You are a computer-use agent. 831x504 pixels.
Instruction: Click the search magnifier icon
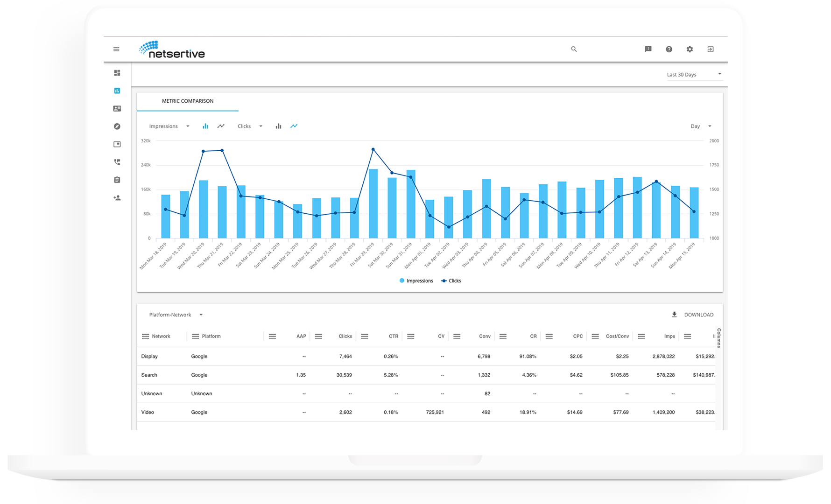(574, 49)
